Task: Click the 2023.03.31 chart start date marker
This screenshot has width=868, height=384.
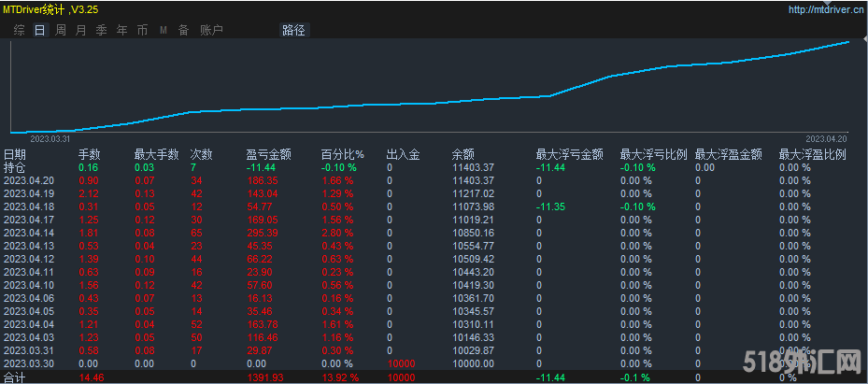Action: tap(49, 137)
